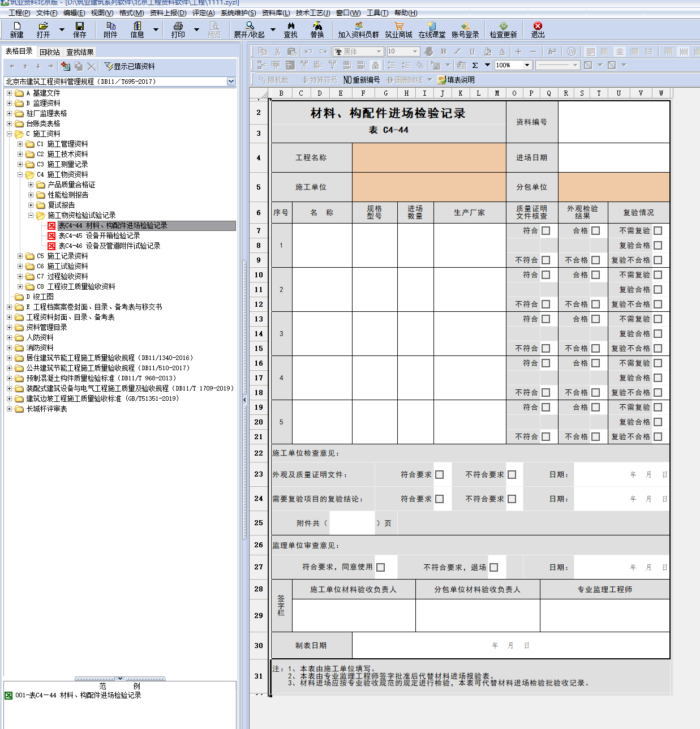
Task: Click the 检查更新 icon
Action: [x=503, y=26]
